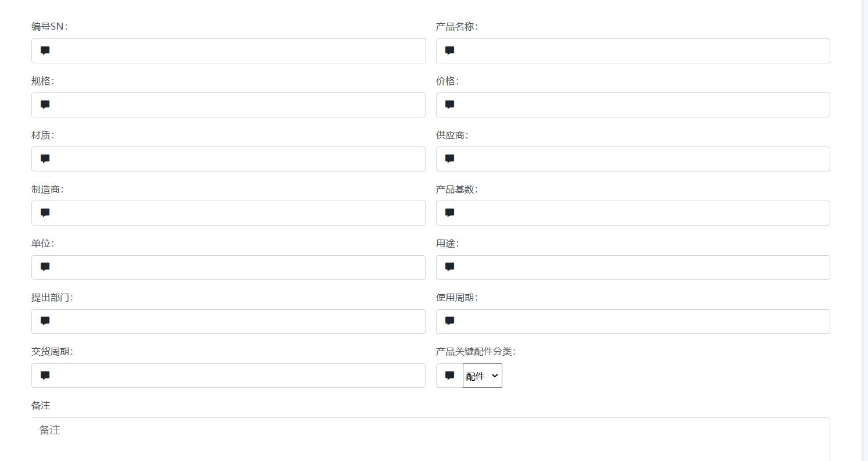Image resolution: width=868 pixels, height=461 pixels.
Task: Click comment icon in 制造商 field
Action: tap(45, 213)
